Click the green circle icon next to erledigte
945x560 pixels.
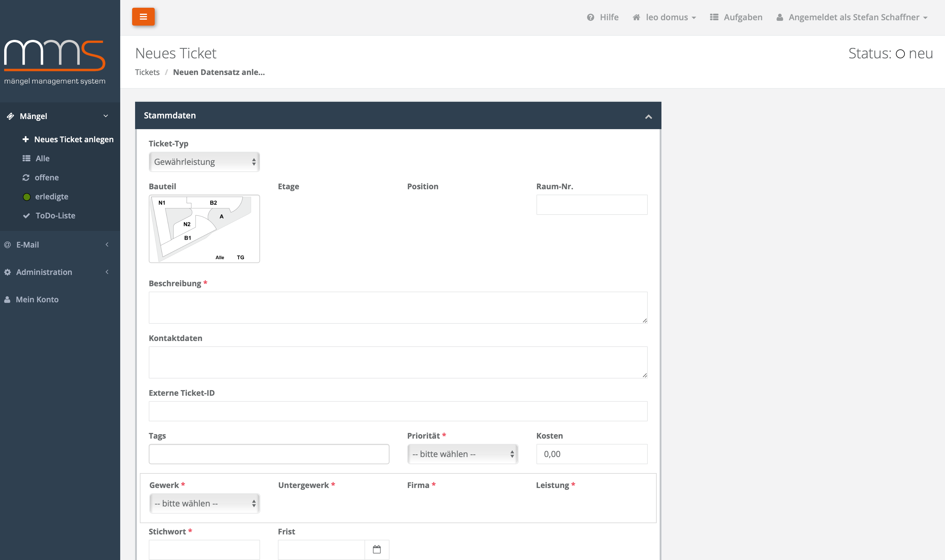pyautogui.click(x=26, y=197)
